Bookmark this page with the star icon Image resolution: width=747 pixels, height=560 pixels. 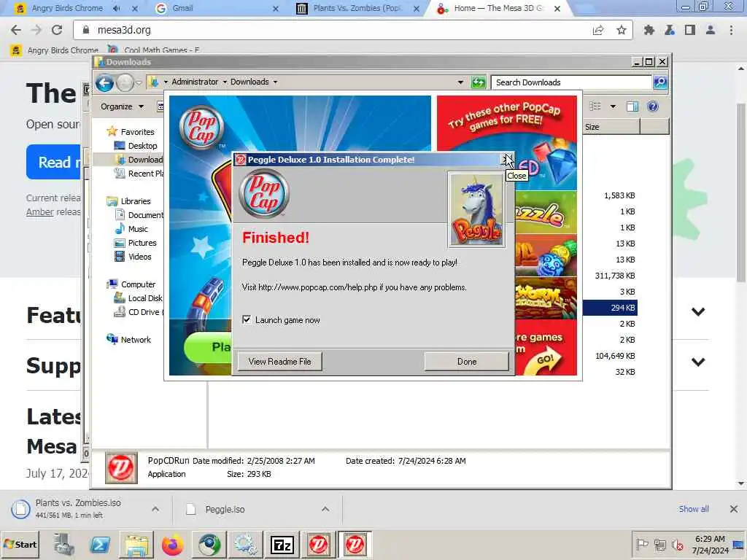(x=621, y=30)
